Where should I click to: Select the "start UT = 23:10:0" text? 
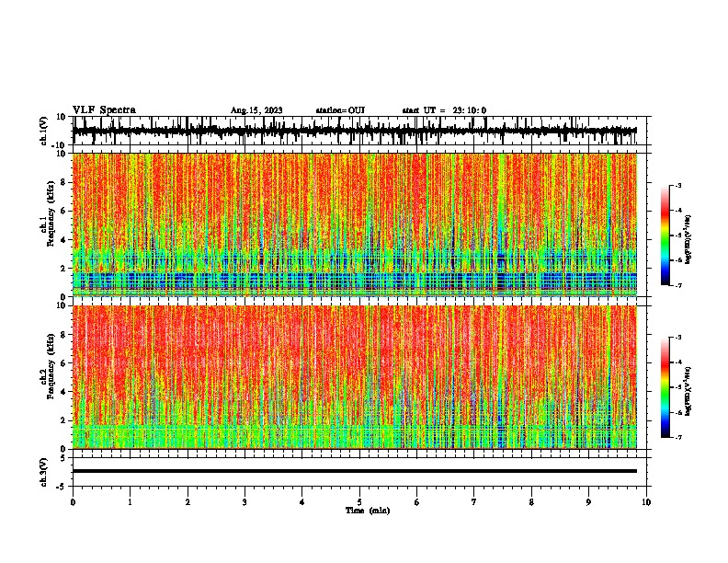(444, 110)
